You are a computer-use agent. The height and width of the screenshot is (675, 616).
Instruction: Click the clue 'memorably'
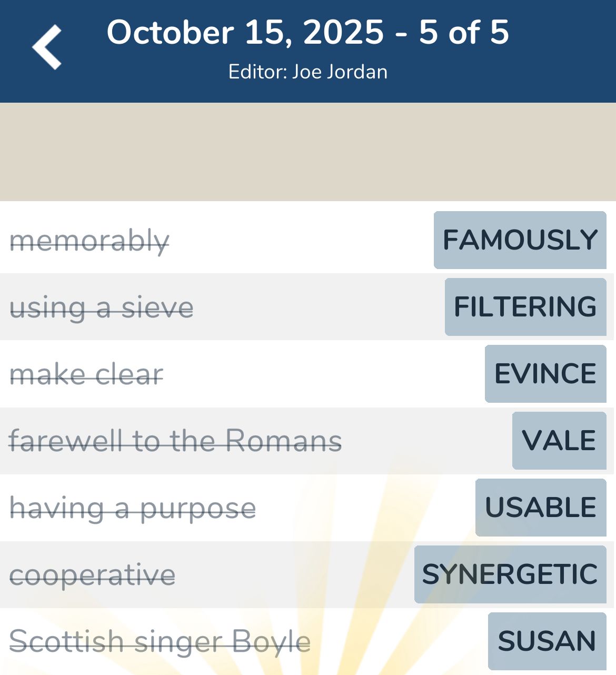tap(90, 241)
